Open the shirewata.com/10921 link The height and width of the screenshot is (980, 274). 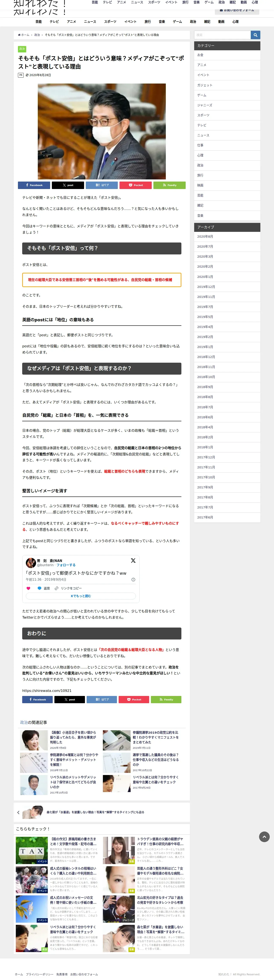pyautogui.click(x=47, y=690)
